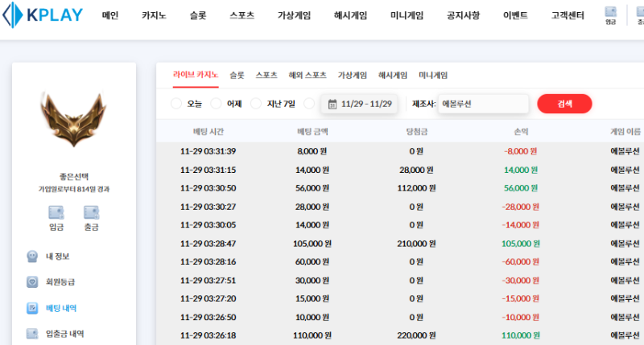Click the 내 정보 profile icon
The width and height of the screenshot is (644, 345).
[x=32, y=257]
